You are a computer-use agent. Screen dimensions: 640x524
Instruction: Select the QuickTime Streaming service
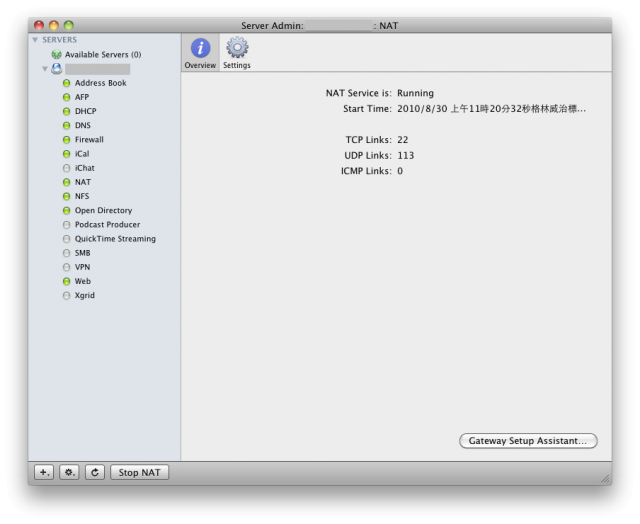pyautogui.click(x=115, y=239)
